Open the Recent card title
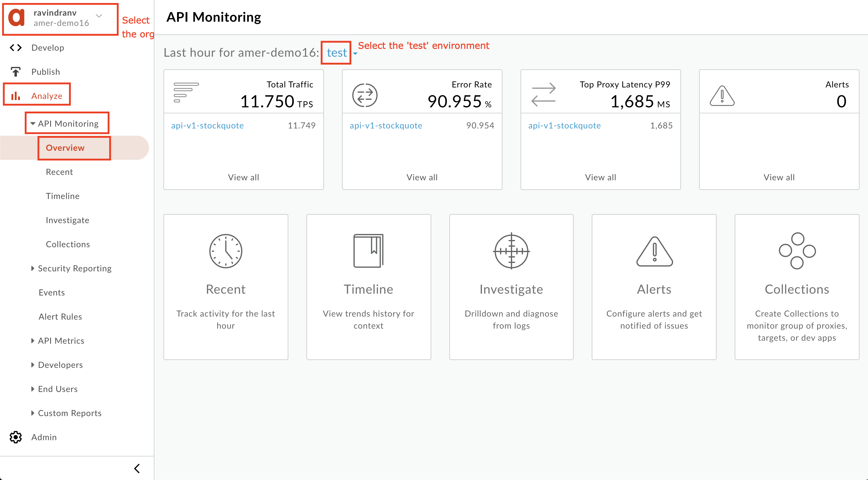 click(225, 289)
